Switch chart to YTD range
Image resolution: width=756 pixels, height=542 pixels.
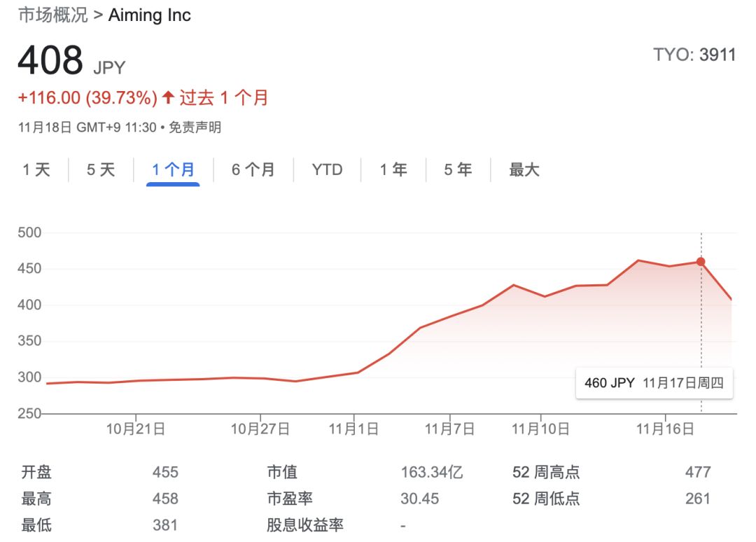(327, 169)
